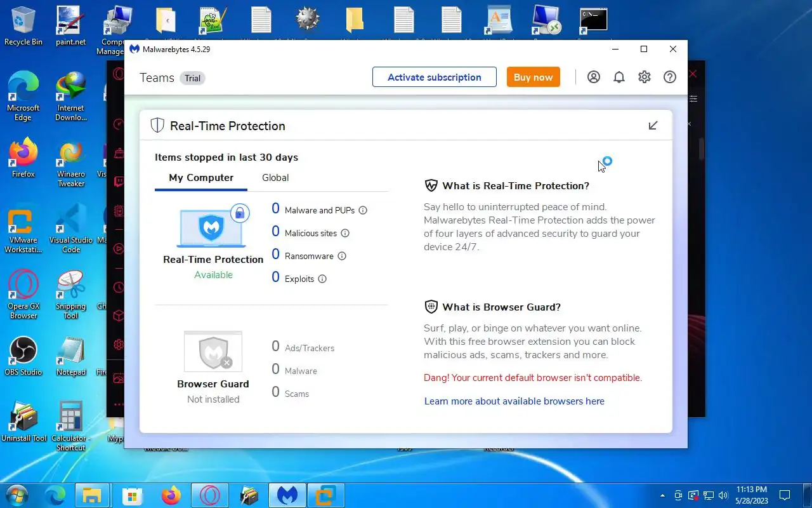This screenshot has width=812, height=508.
Task: Switch to the Global tab
Action: coord(275,178)
